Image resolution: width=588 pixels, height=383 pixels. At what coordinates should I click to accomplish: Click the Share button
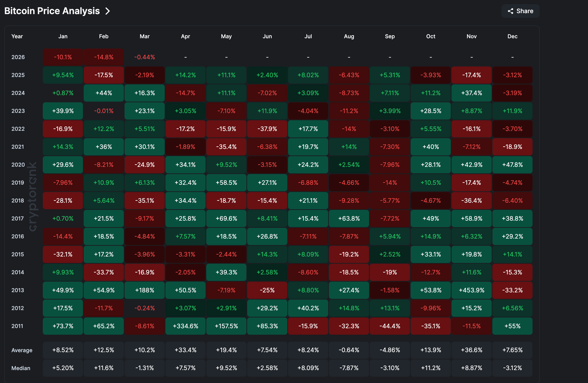[520, 11]
